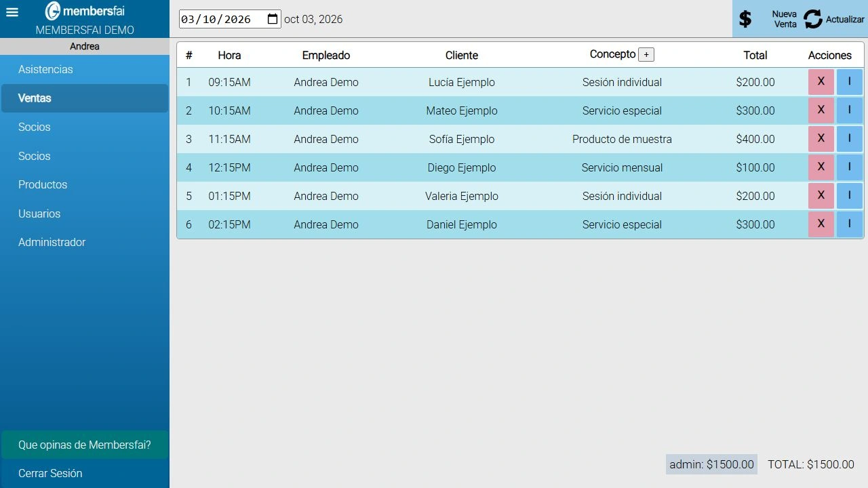
Task: Click the date input field
Action: tap(230, 19)
